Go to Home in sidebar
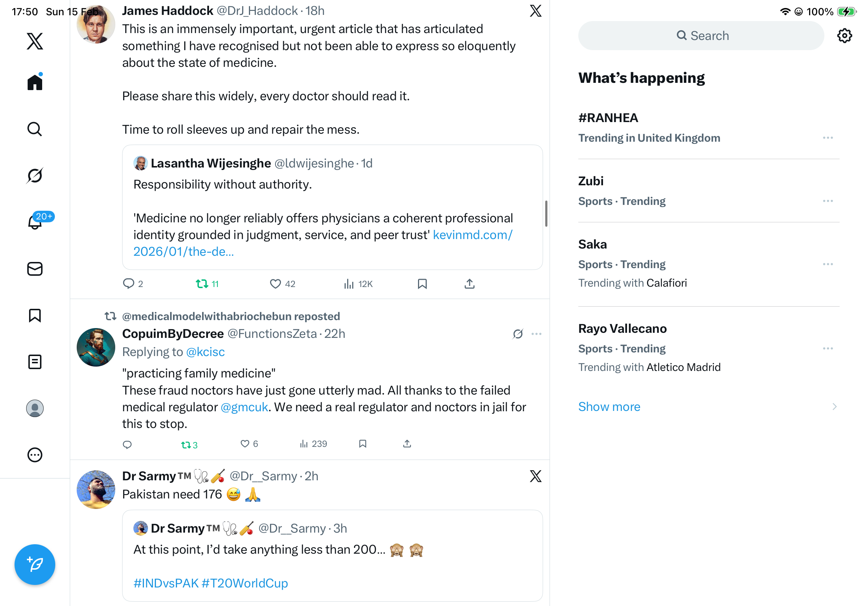 pos(35,82)
